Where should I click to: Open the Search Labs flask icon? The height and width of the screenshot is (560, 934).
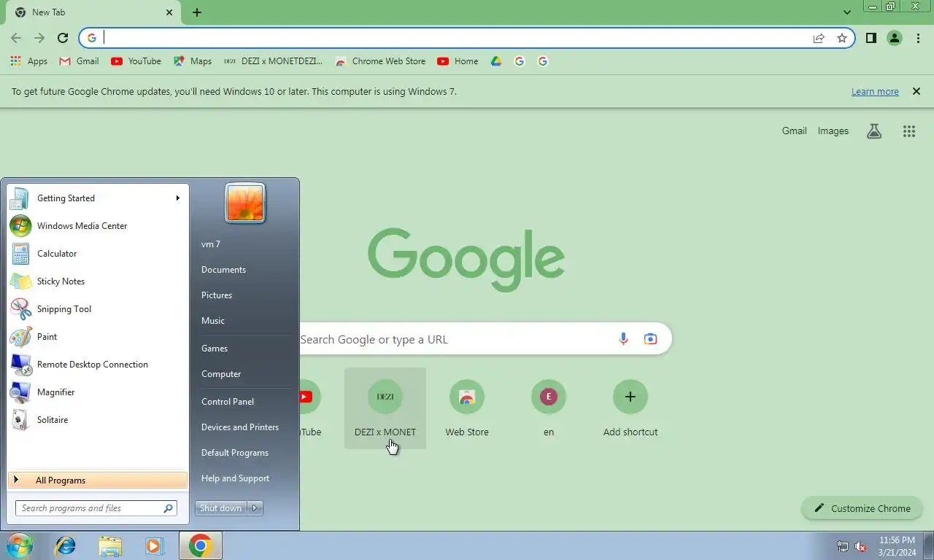(874, 131)
